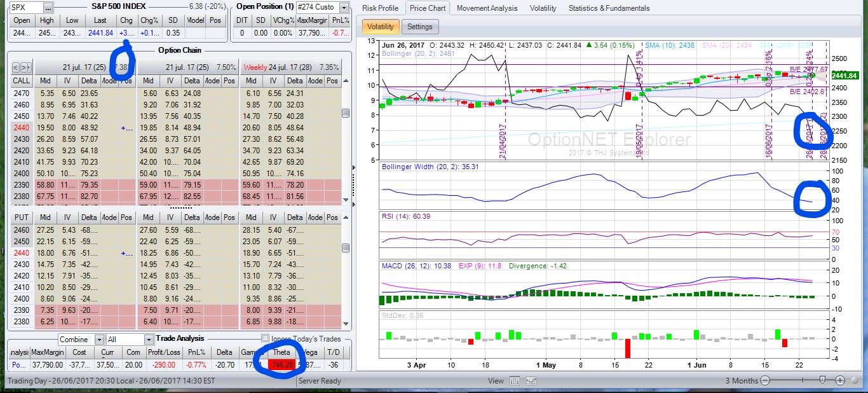Zoom out chart timeframe with minus button
The image size is (868, 393).
click(x=765, y=380)
